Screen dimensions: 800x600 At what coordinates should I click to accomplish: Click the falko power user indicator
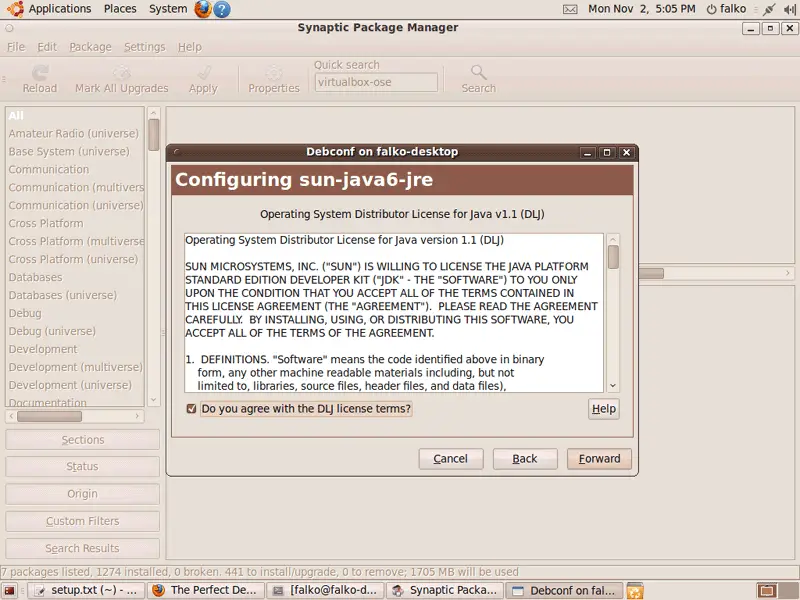726,9
